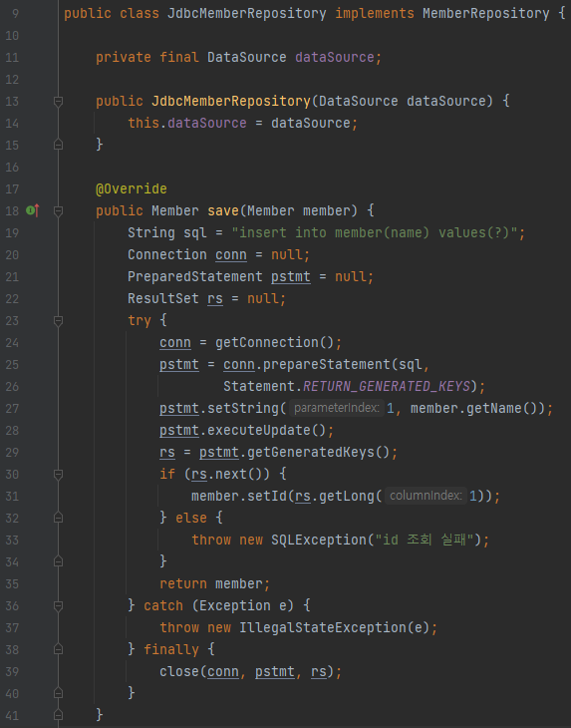Collapse the catch block fold marker on line 36
The width and height of the screenshot is (571, 728).
(58, 605)
